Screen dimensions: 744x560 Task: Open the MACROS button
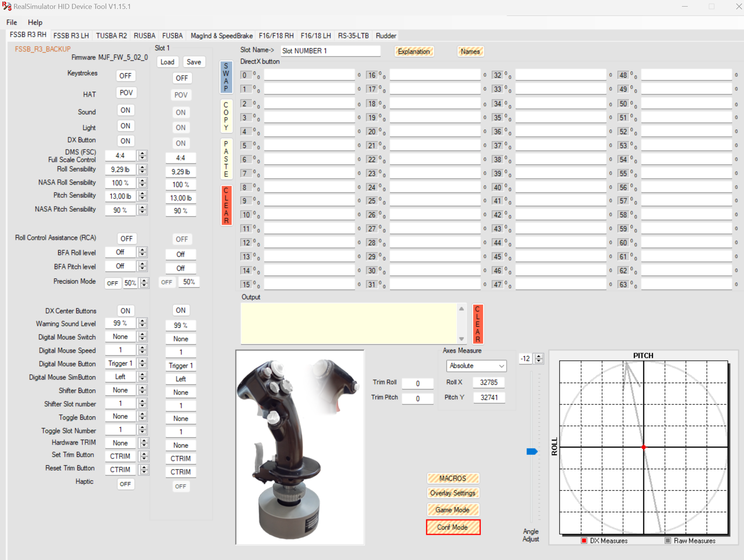[x=453, y=478]
